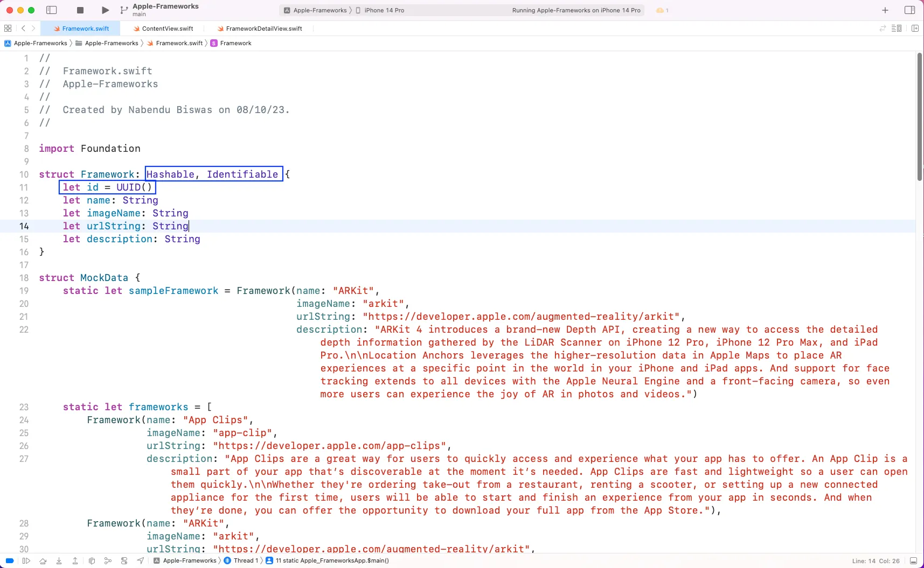Open Framework.swift breadcrumb item

(x=175, y=43)
